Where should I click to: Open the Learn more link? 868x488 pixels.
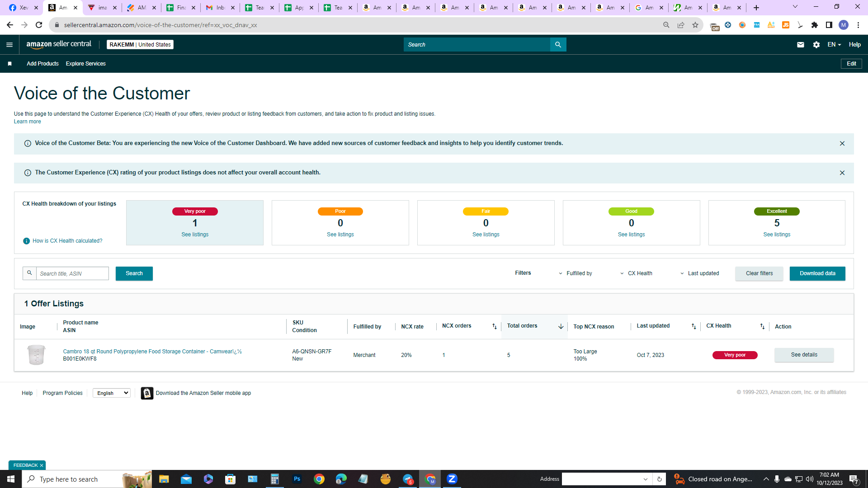(27, 122)
